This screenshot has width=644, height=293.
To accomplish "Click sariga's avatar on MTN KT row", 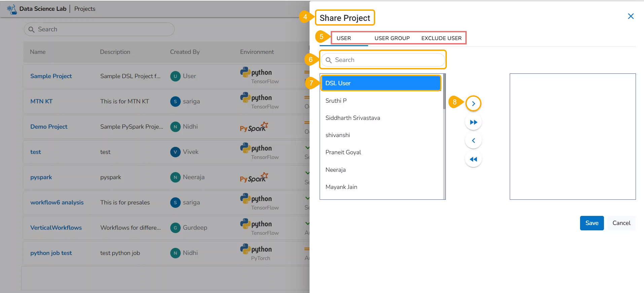I will 175,101.
